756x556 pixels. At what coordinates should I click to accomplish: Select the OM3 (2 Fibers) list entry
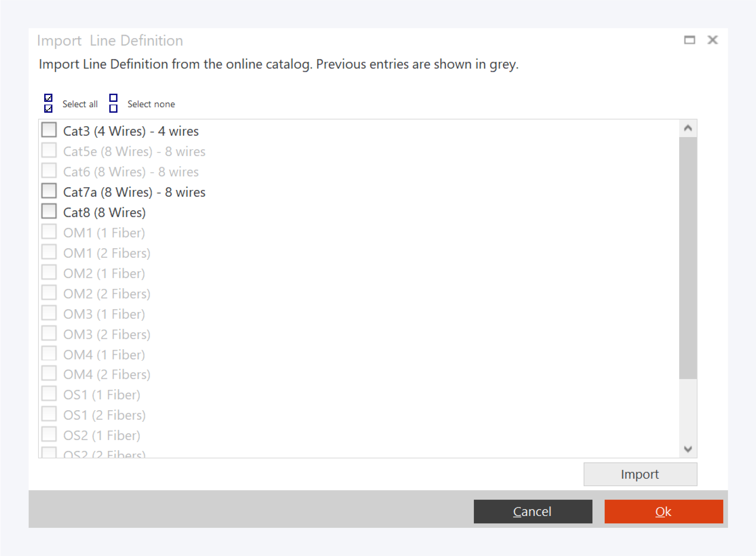point(107,335)
